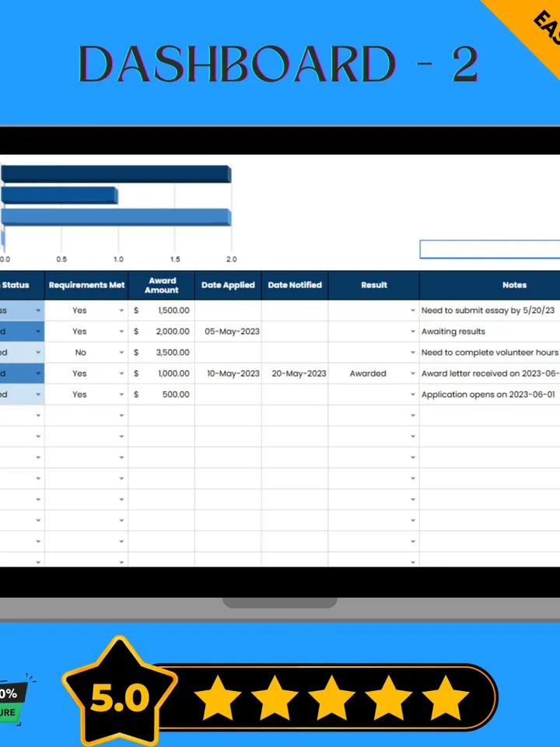Open Status dropdown in $1,500.00 row
560x747 pixels.
pos(38,310)
